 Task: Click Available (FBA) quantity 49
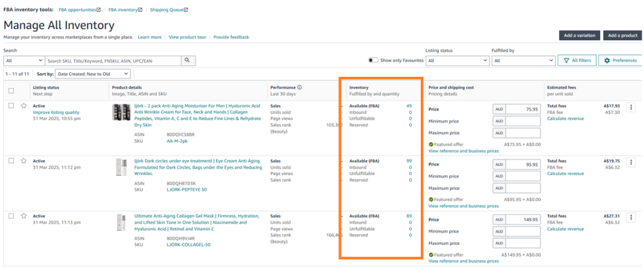[x=409, y=106]
